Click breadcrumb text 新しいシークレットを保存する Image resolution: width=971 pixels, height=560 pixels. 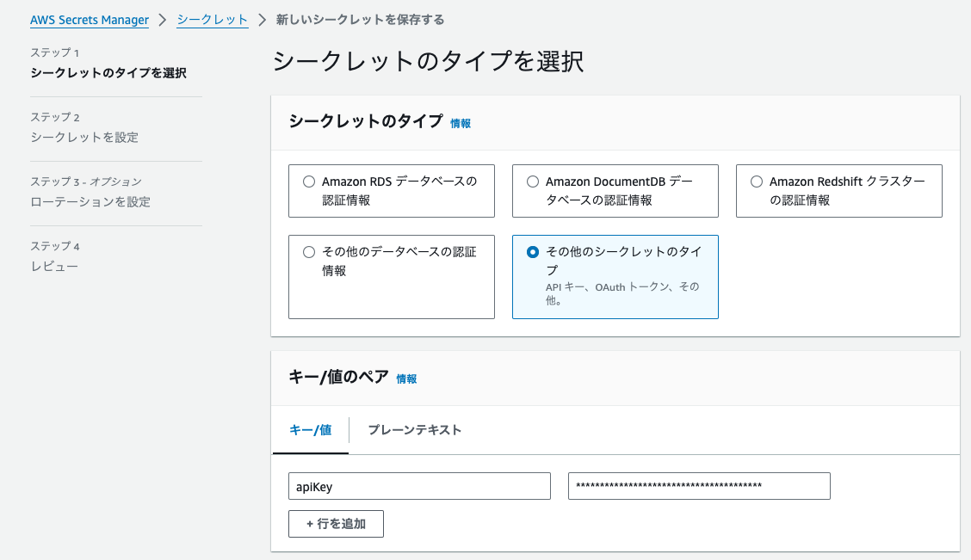click(x=360, y=20)
